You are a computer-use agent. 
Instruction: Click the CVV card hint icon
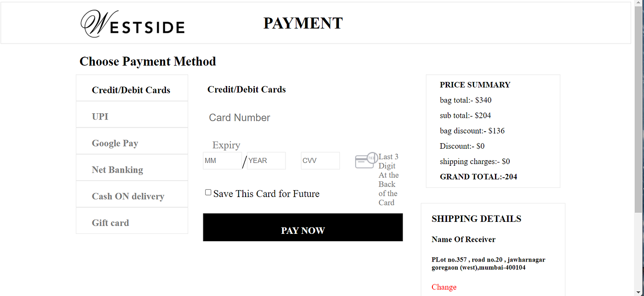366,161
